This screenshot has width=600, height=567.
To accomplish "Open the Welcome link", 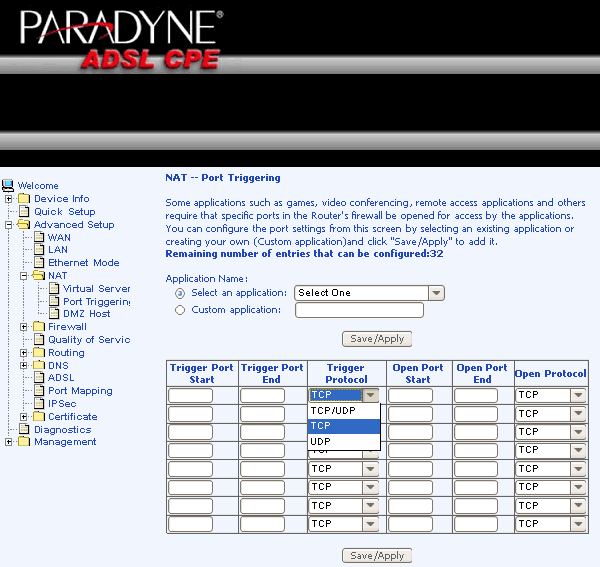I will 38,186.
